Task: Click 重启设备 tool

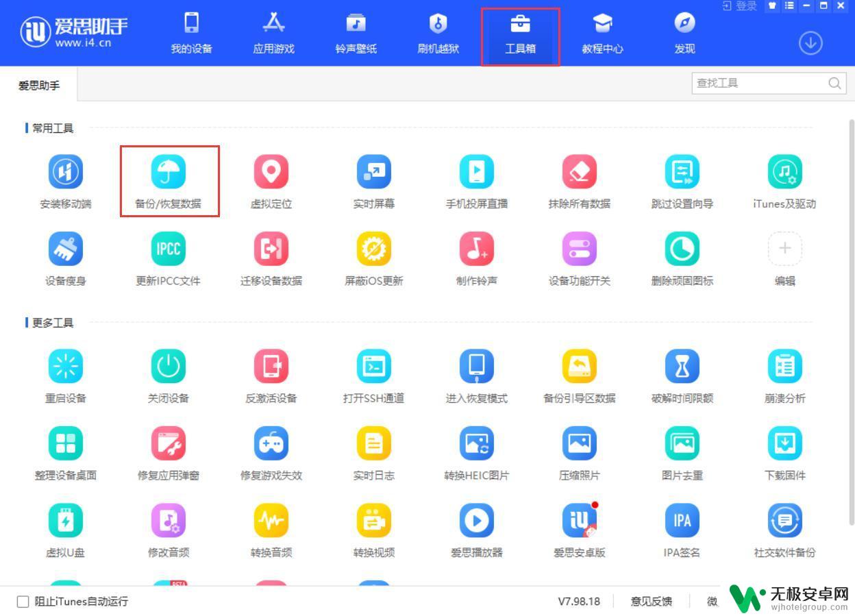Action: coord(66,367)
